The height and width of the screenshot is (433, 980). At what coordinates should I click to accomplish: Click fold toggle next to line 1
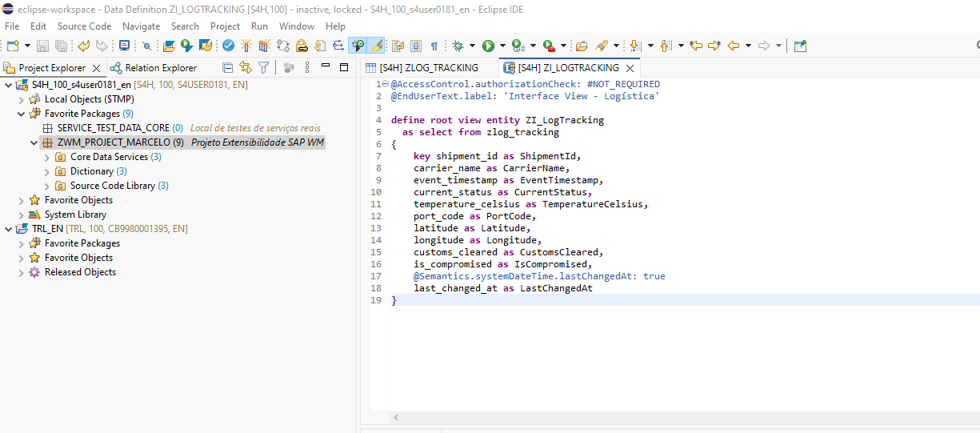(385, 84)
